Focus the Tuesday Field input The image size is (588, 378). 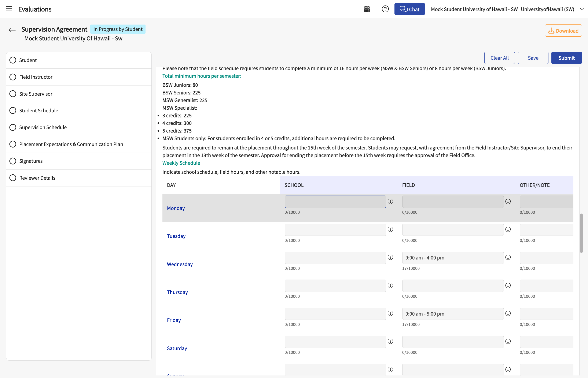coord(453,230)
